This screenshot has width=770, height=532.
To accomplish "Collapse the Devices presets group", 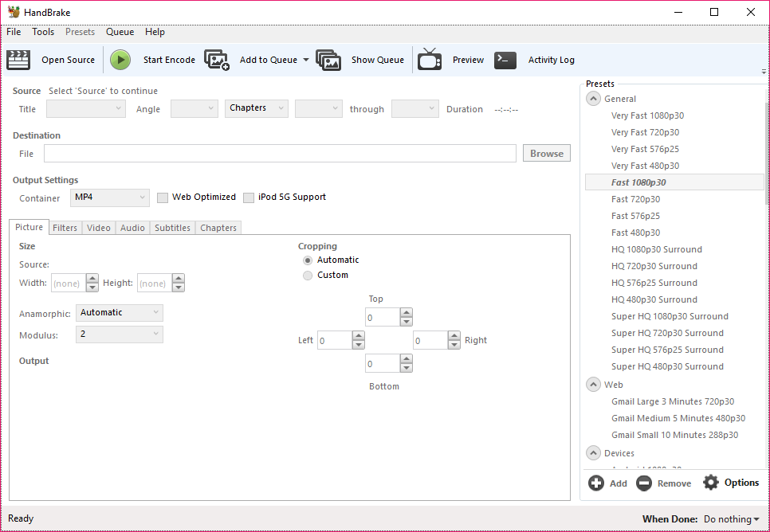I will point(593,453).
